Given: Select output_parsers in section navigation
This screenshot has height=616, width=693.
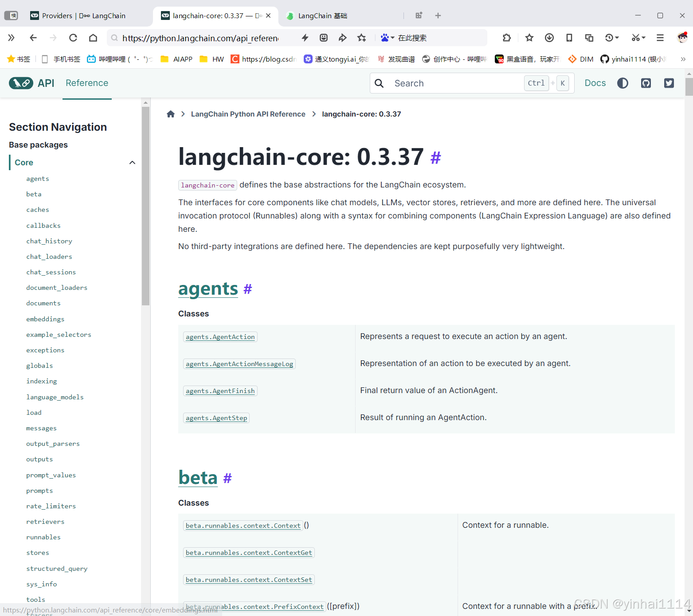Looking at the screenshot, I should coord(53,444).
